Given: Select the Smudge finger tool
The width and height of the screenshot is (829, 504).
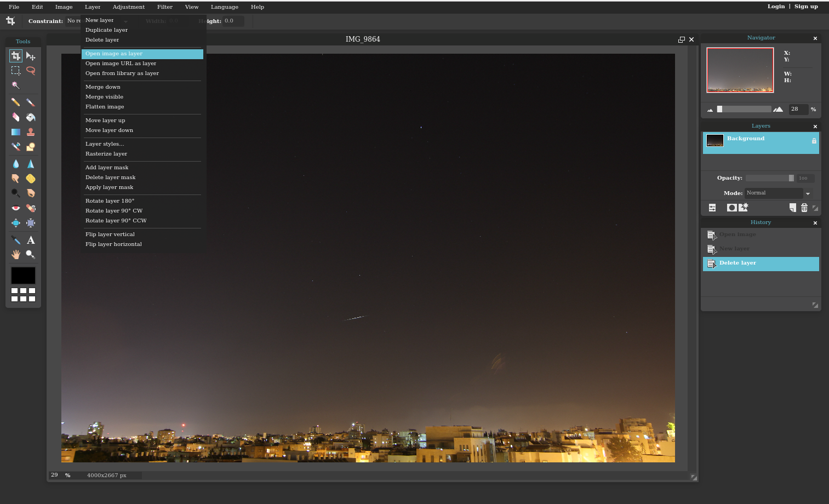Looking at the screenshot, I should pos(16,179).
